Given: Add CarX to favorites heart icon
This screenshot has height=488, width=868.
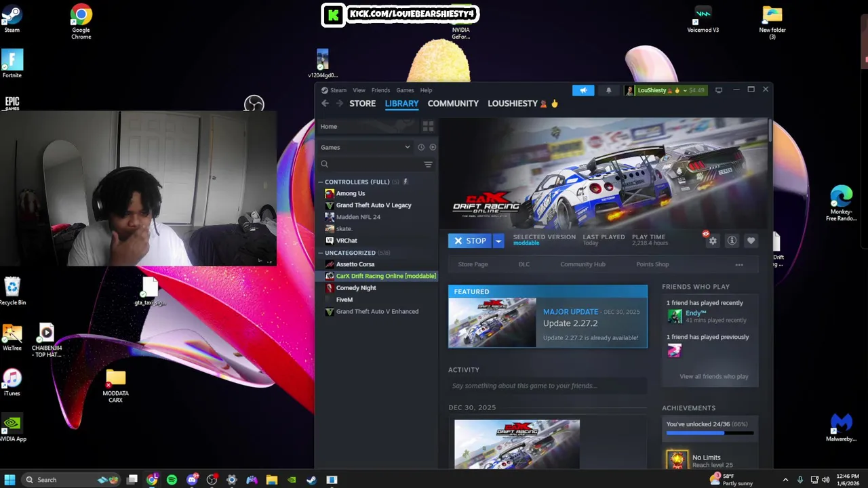Looking at the screenshot, I should click(x=751, y=241).
